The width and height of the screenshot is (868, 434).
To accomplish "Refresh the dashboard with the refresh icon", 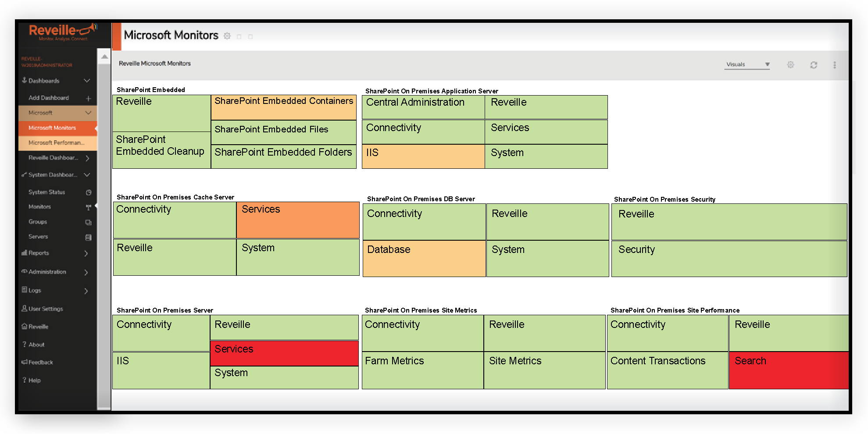I will 814,65.
